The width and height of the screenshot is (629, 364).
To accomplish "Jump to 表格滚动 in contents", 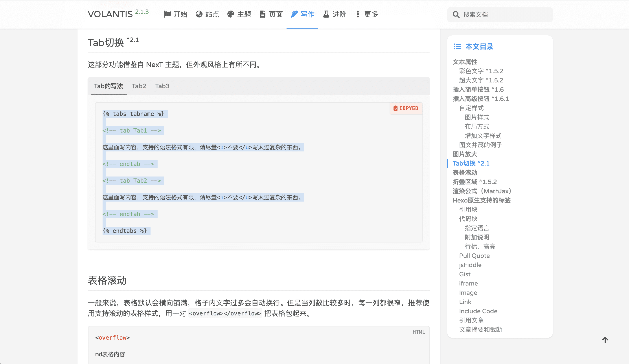I will (465, 173).
